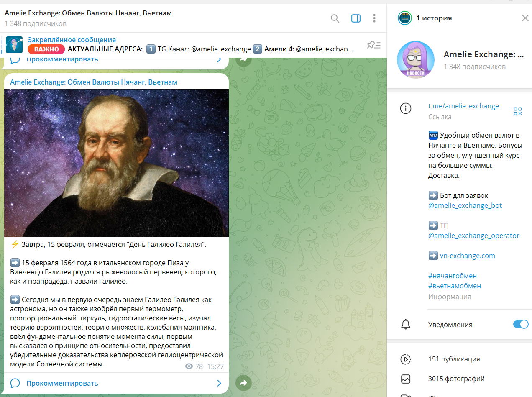Viewport: 532px width, 397px height.
Task: Click the photos picture icon
Action: click(405, 379)
